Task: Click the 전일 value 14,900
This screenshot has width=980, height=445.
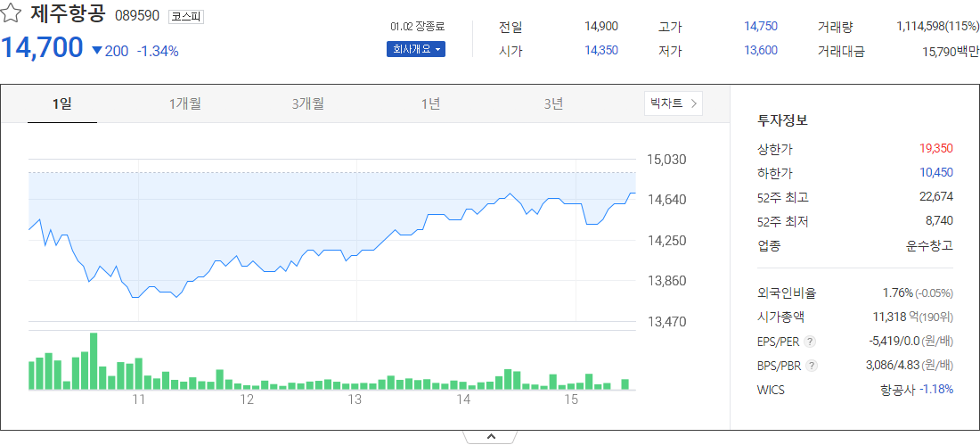Action: (x=601, y=26)
